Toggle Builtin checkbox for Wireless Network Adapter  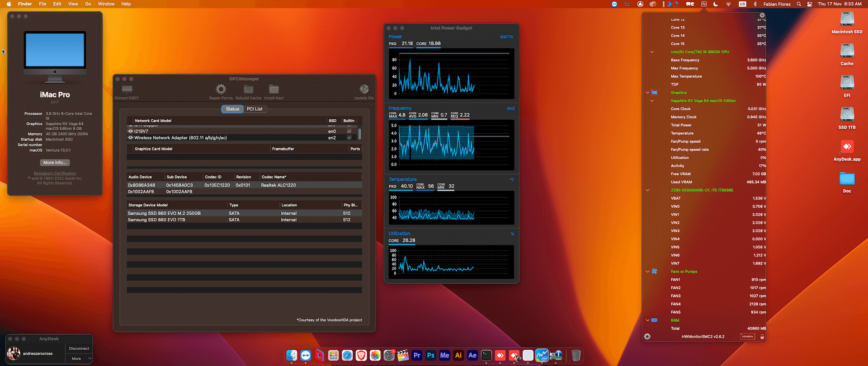349,138
